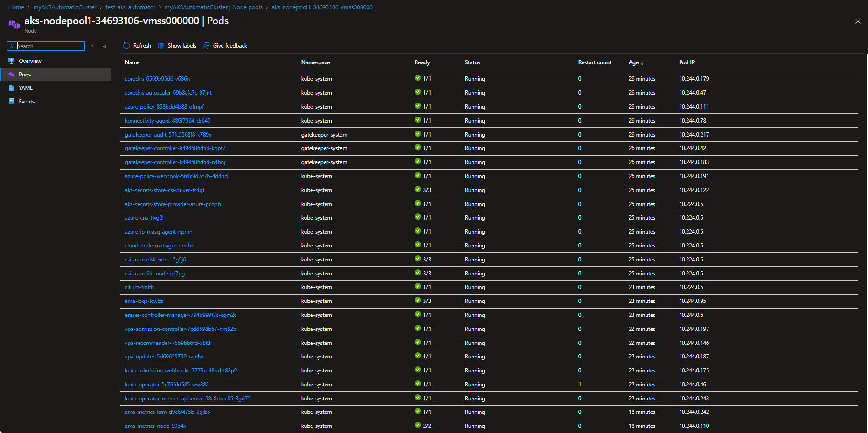Open pod csi-azurefile-node-qr7pg
868x433 pixels.
pos(155,274)
